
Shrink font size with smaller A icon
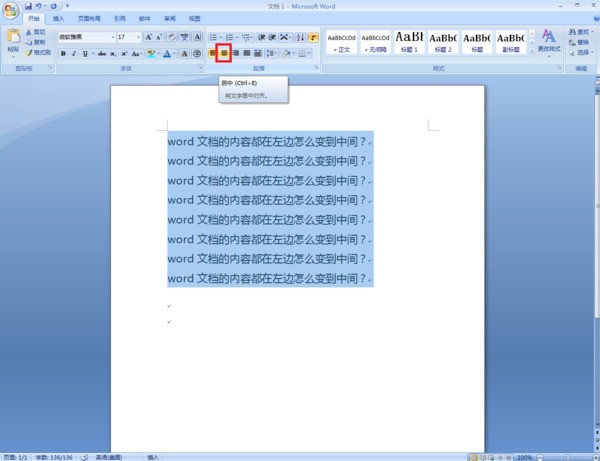coord(159,37)
